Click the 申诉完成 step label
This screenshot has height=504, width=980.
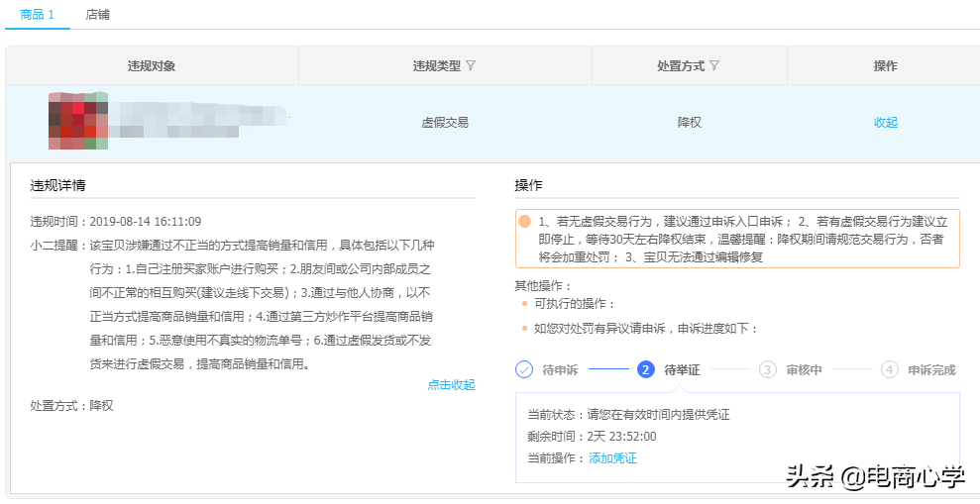[931, 370]
